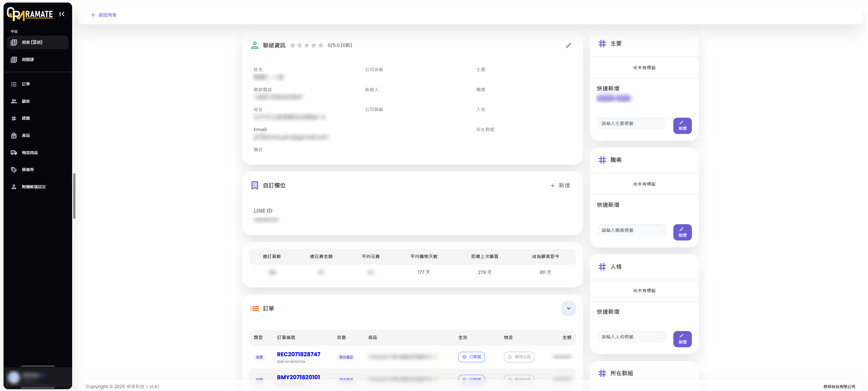Click the fifth rating star
868x391 pixels.
click(320, 46)
